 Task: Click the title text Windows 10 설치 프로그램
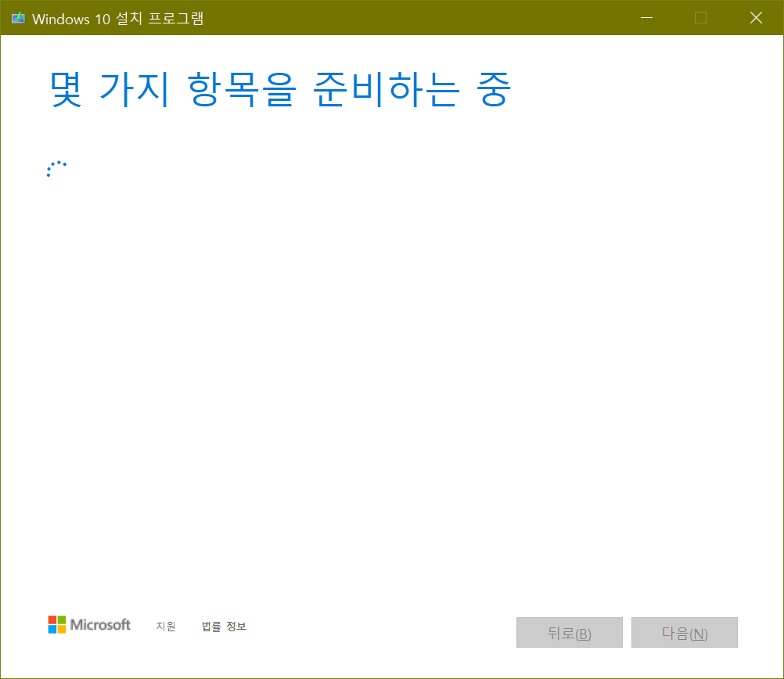coord(118,19)
